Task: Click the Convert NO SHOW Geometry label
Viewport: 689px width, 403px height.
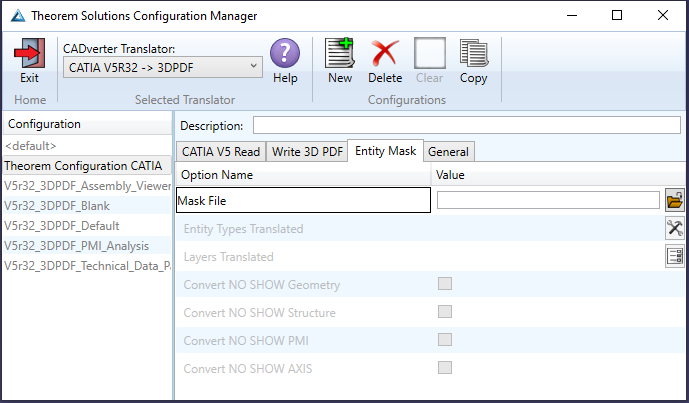Action: (x=262, y=285)
